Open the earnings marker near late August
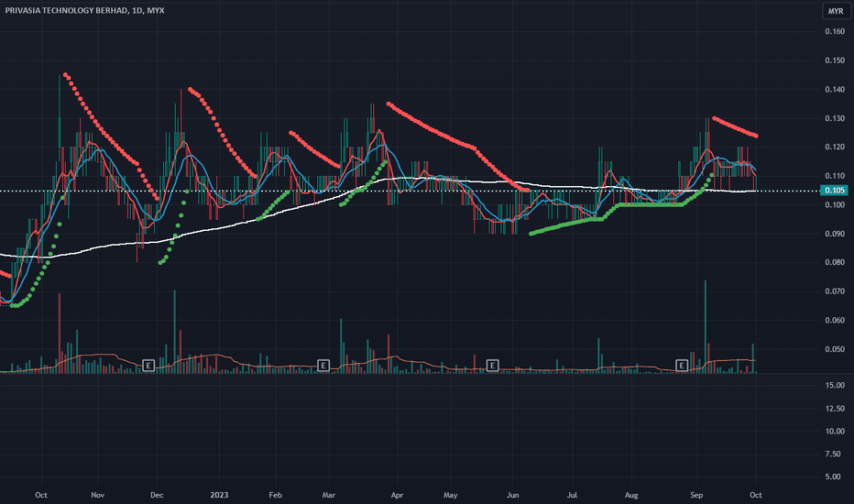The width and height of the screenshot is (854, 504). point(682,365)
